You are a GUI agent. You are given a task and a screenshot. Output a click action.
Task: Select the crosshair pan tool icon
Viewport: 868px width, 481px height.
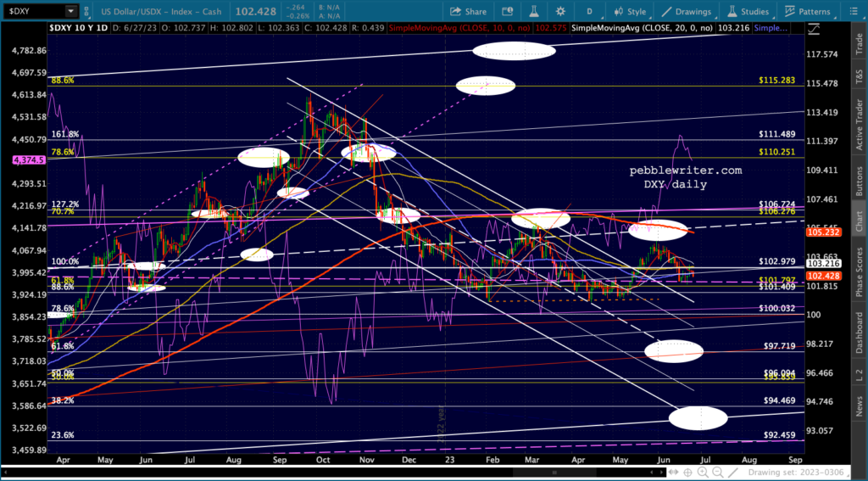(687, 473)
